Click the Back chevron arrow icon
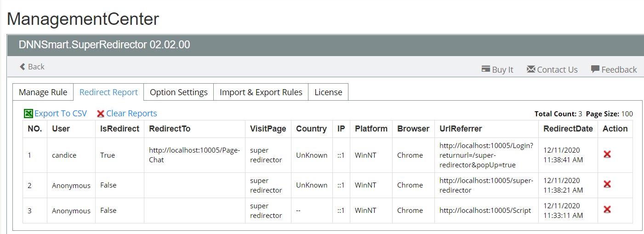Viewport: 644px width, 234px height. pos(22,67)
